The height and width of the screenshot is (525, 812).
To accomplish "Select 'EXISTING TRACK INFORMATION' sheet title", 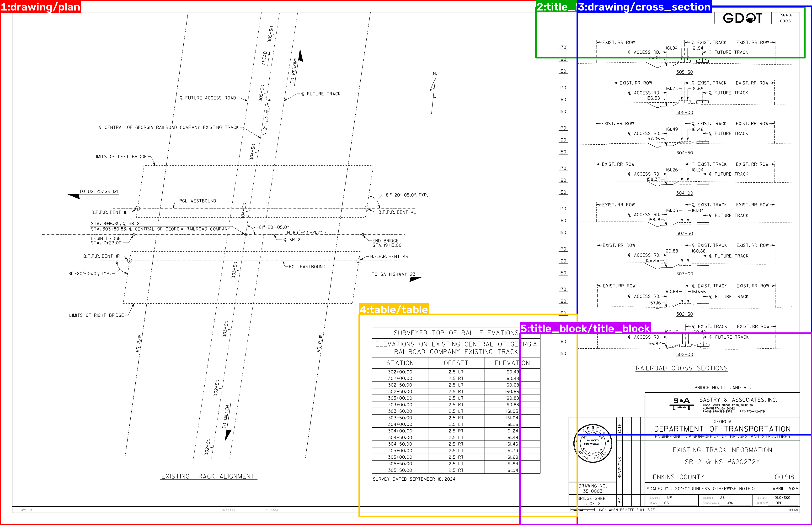I will 722,450.
